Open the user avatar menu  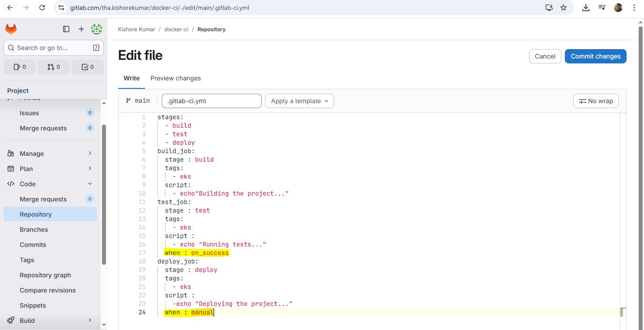click(x=97, y=29)
